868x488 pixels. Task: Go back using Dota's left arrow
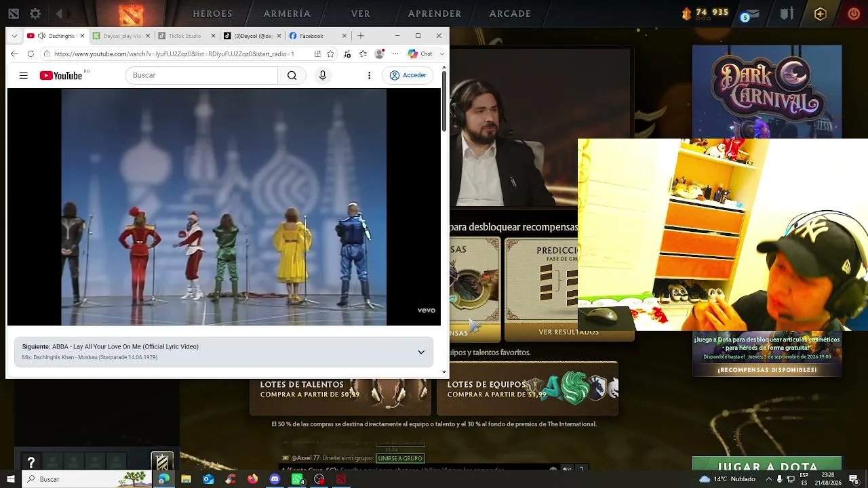pos(60,14)
